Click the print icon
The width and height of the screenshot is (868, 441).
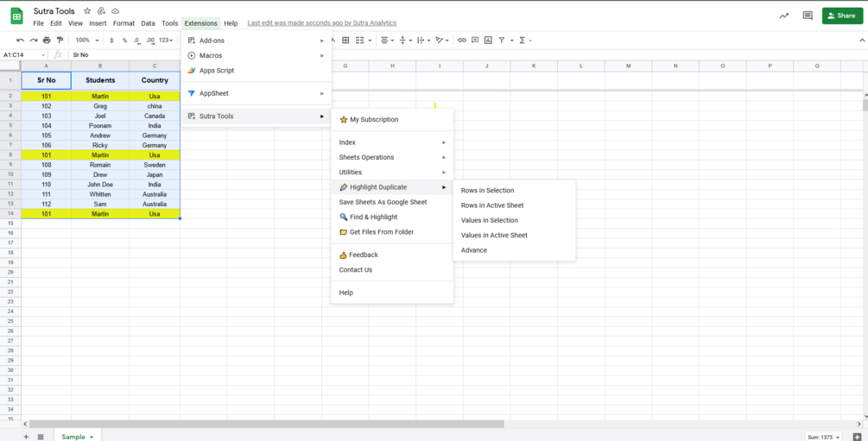pyautogui.click(x=47, y=41)
